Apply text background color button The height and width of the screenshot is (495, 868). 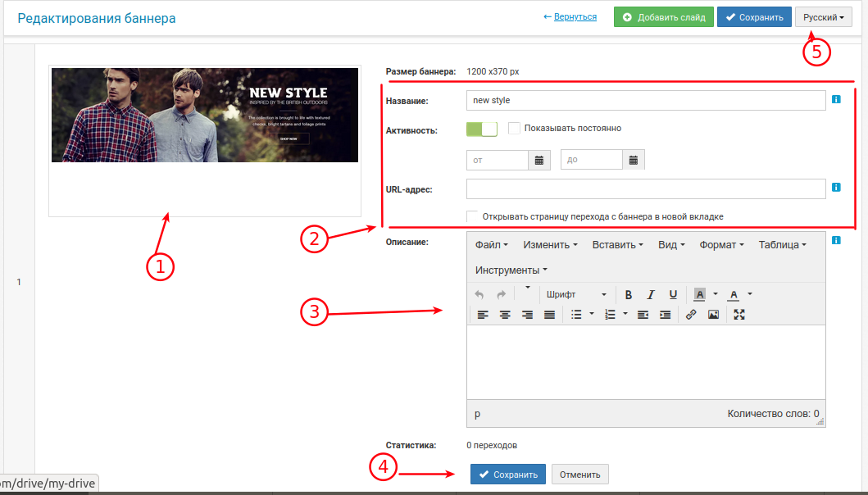700,294
